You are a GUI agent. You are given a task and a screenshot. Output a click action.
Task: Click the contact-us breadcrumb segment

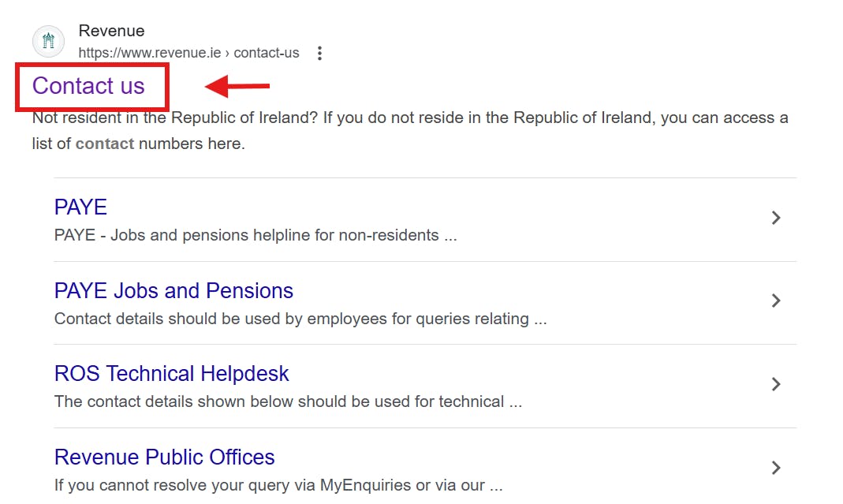(267, 53)
